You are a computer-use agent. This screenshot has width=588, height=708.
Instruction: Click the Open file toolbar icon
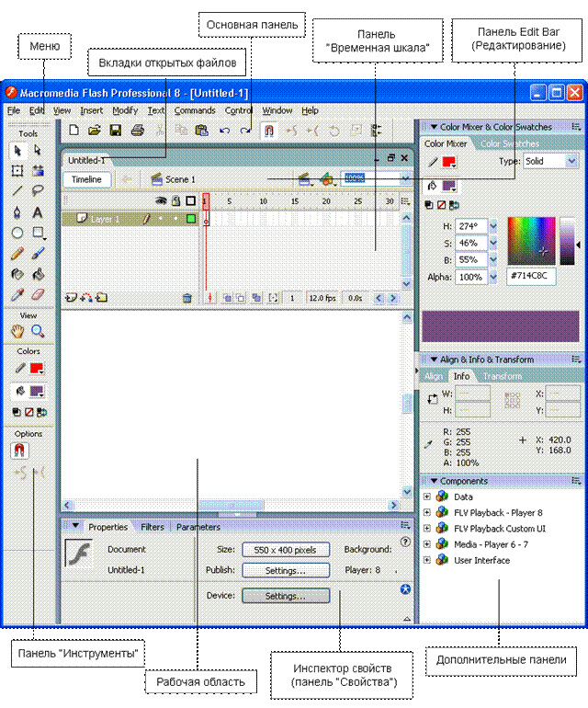point(95,131)
